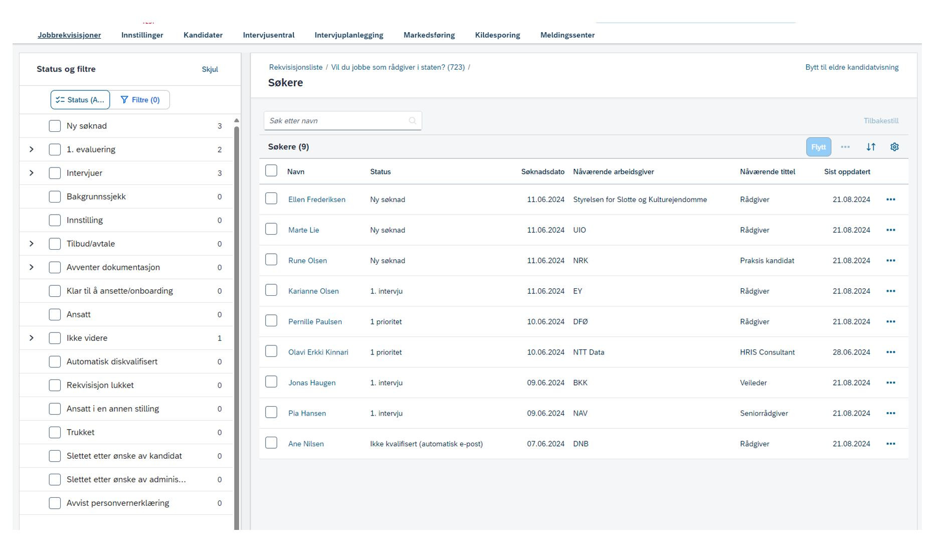Select Ane Nilsen's row checkbox
The width and height of the screenshot is (948, 560).
click(x=271, y=443)
